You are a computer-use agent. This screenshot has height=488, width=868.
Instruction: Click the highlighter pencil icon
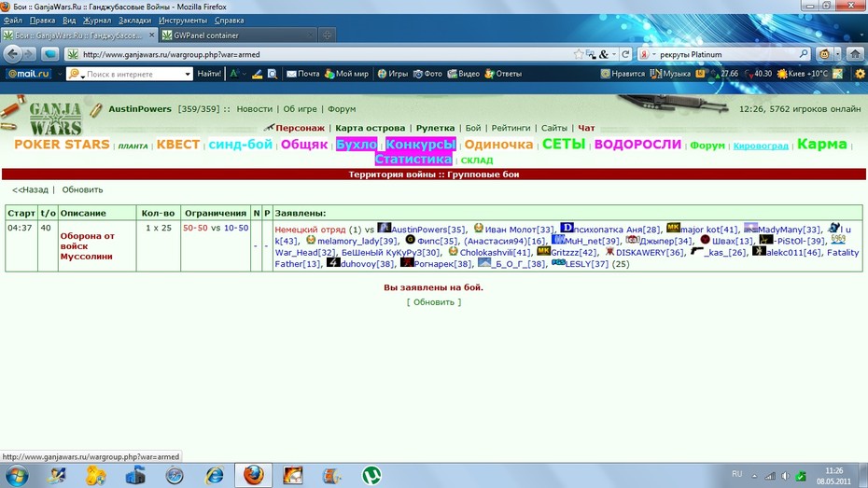pyautogui.click(x=257, y=74)
